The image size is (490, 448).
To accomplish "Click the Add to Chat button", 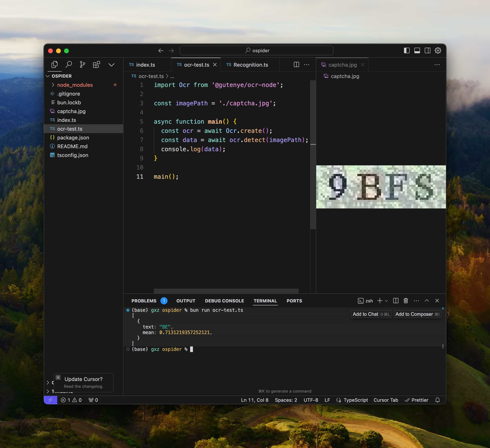I will click(x=371, y=314).
